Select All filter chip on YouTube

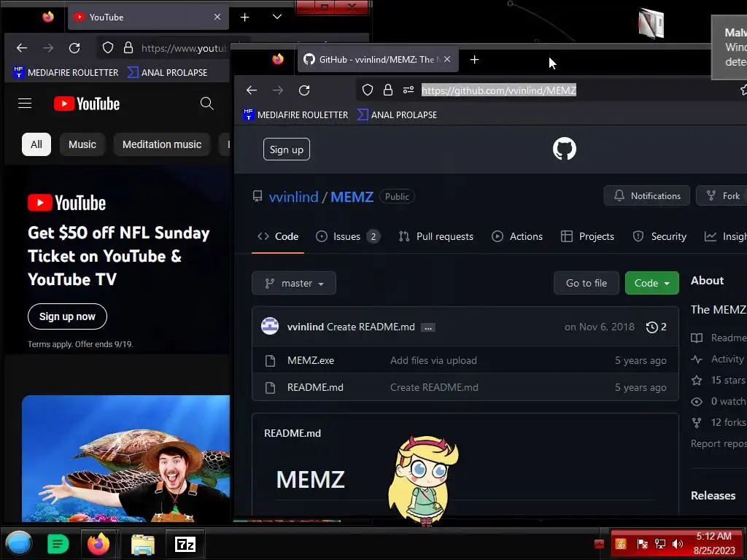[36, 144]
